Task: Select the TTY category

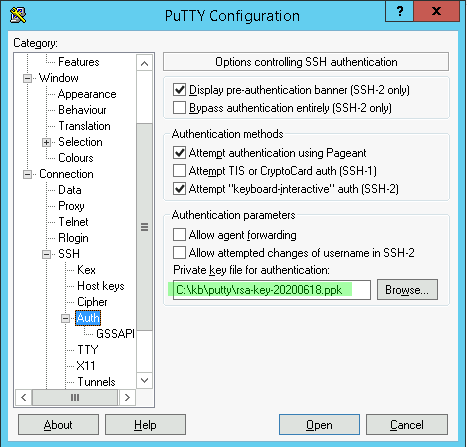Action: (88, 350)
